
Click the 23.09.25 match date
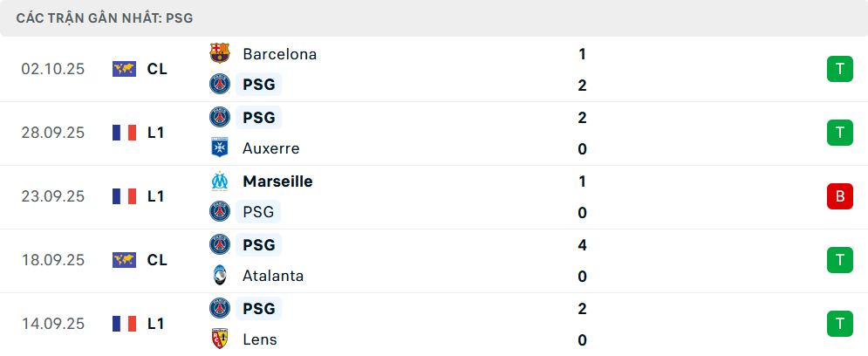pos(53,196)
